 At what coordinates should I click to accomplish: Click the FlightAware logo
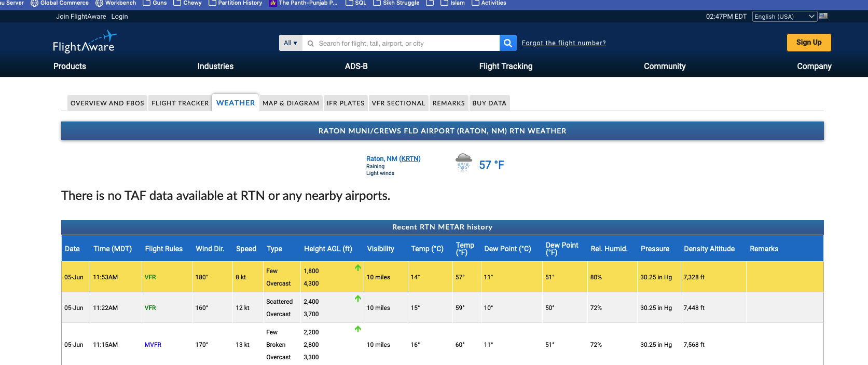click(84, 42)
